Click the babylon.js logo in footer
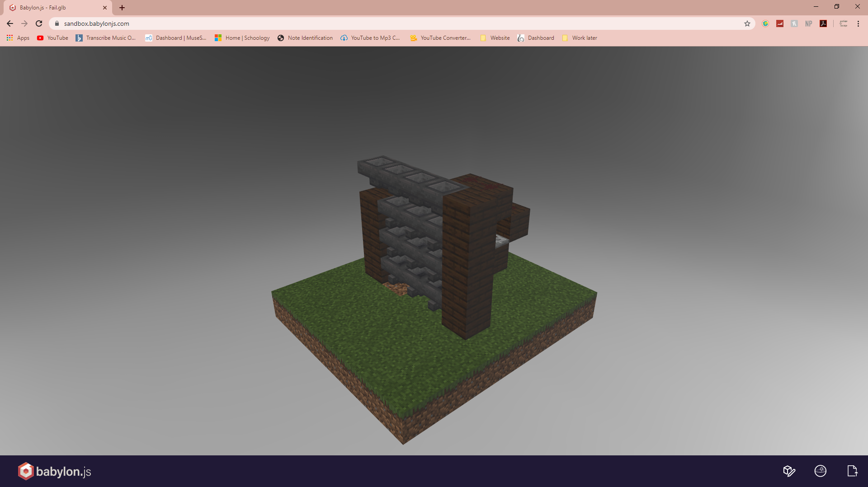This screenshot has width=868, height=487. (x=55, y=471)
